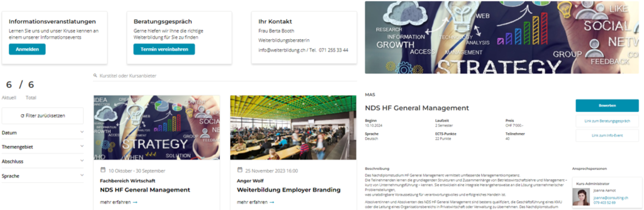
Task: Click the refresh icon in Filter zurücksetzen
Action: pos(23,116)
